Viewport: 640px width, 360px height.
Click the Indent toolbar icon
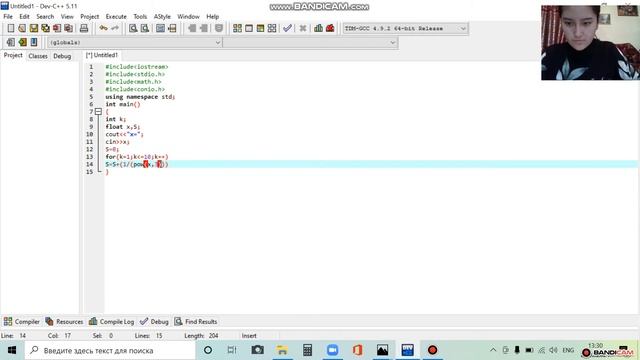click(192, 28)
